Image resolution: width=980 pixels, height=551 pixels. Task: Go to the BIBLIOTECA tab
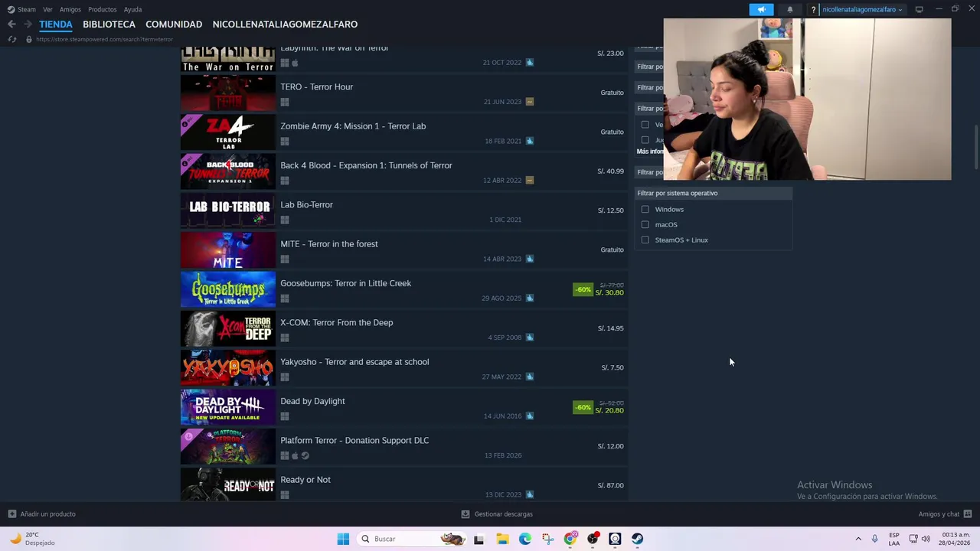[x=109, y=24]
